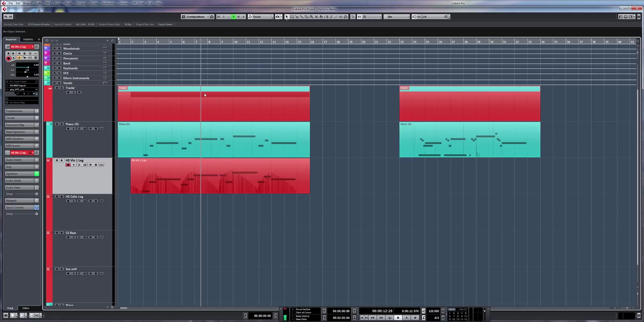Click the Edit Instrument 'e' button in Inspector
Image resolution: width=644 pixels, height=322 pixels.
click(37, 47)
